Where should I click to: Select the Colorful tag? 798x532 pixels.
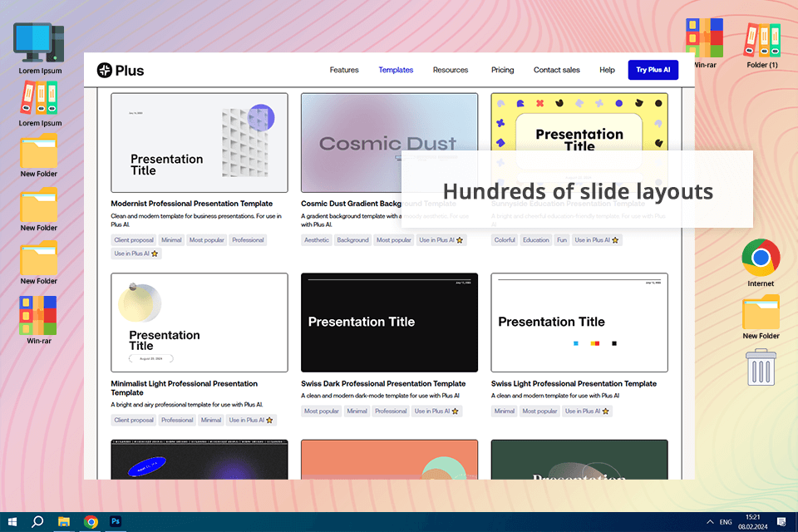click(505, 239)
